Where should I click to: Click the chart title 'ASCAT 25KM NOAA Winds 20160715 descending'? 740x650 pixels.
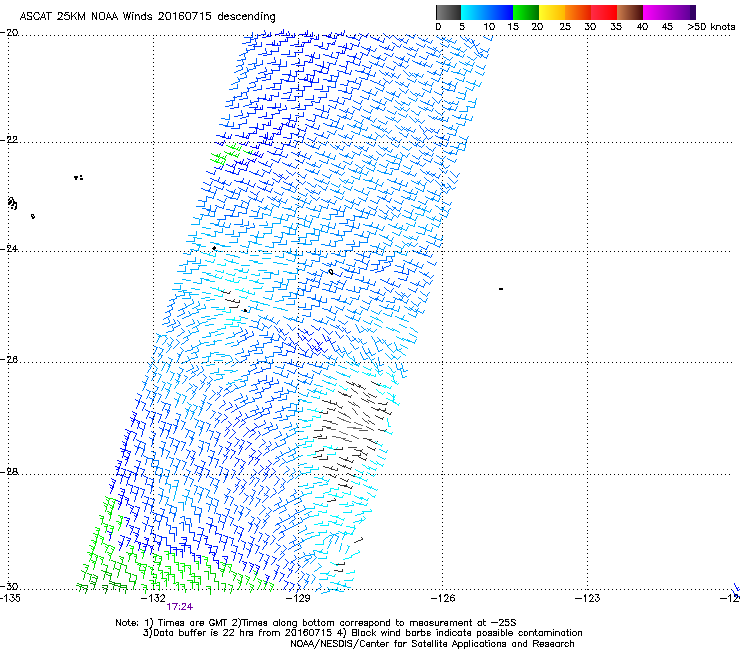pyautogui.click(x=147, y=16)
